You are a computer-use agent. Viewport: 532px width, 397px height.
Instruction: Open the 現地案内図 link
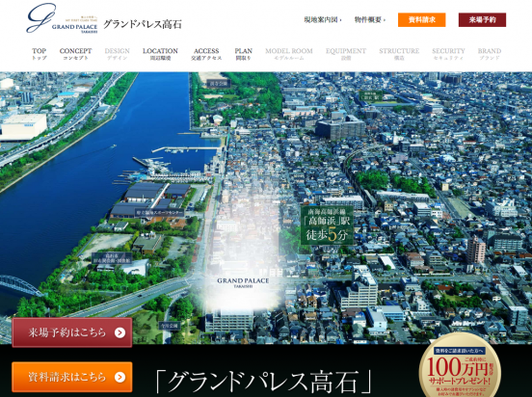coord(322,19)
